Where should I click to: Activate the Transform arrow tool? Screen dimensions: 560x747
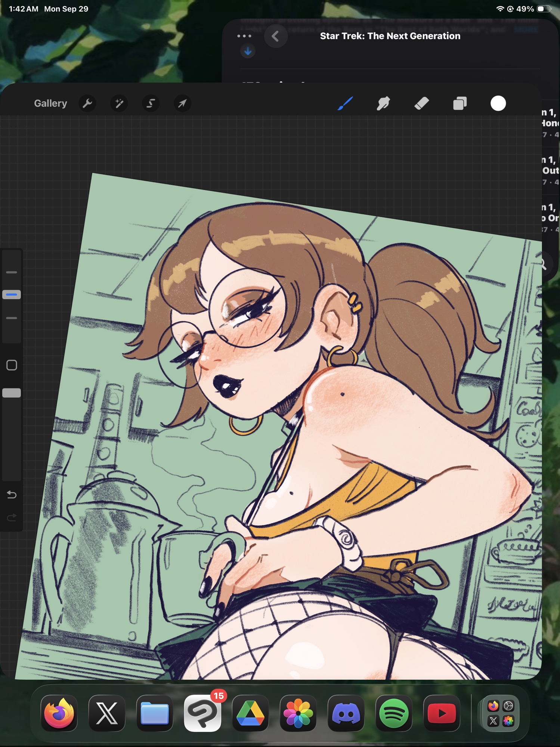pyautogui.click(x=182, y=103)
